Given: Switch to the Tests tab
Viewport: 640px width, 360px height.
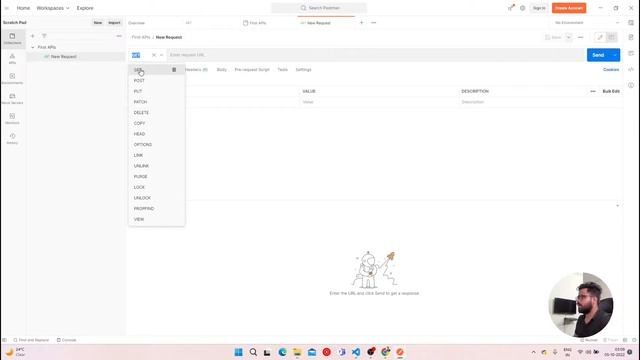Looking at the screenshot, I should click(x=282, y=70).
